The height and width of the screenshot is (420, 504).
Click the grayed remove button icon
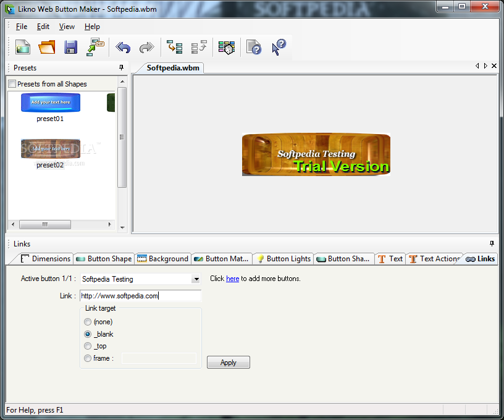tap(199, 47)
